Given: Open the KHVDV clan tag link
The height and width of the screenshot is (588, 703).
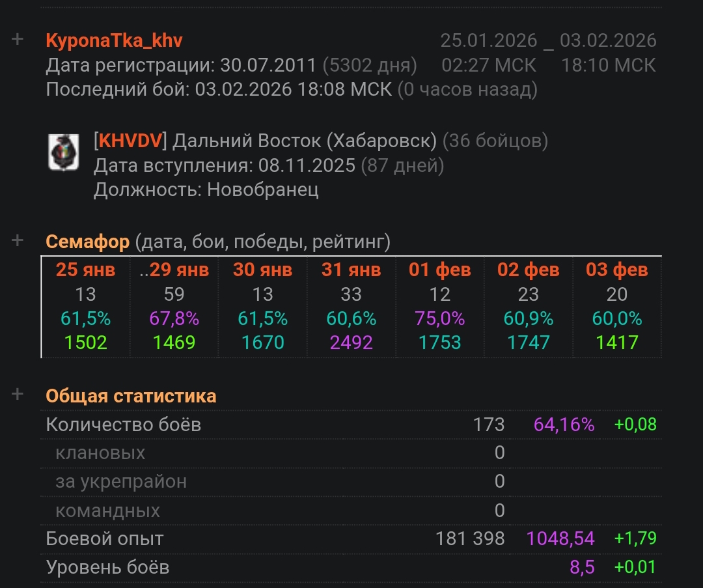Looking at the screenshot, I should point(133,141).
